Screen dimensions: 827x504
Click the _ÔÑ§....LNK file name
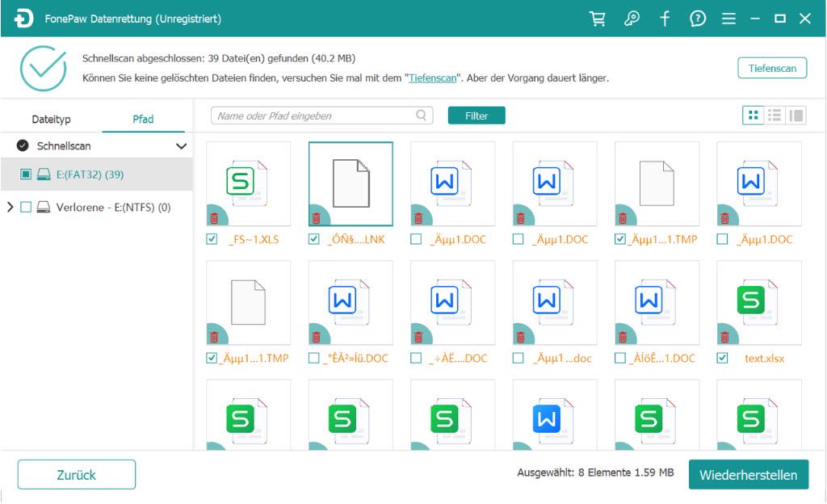tap(356, 239)
